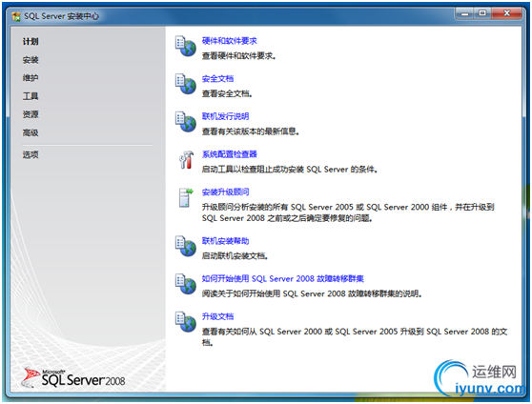This screenshot has width=532, height=404.
Task: Click the description text 查看有关该版本的最新信息。
Action: pos(251,131)
